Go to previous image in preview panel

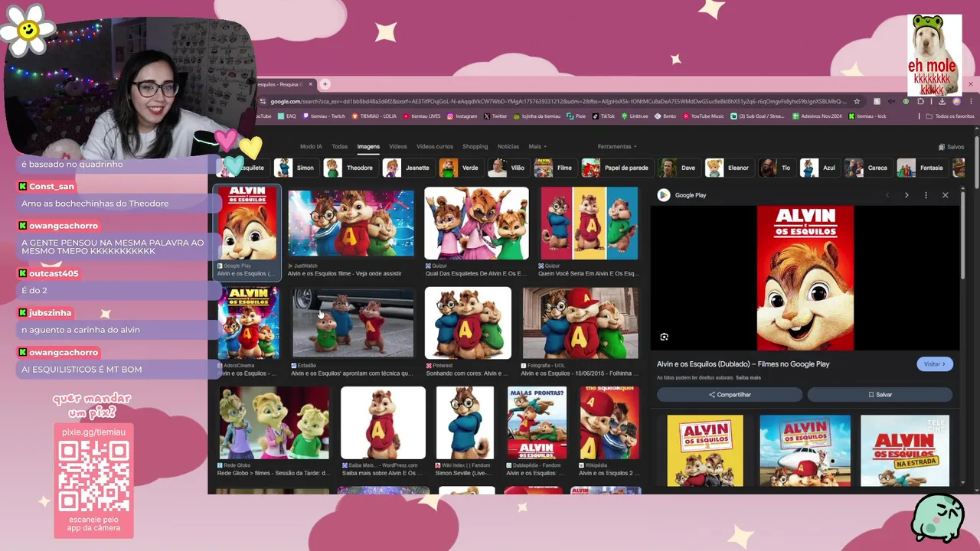[887, 195]
